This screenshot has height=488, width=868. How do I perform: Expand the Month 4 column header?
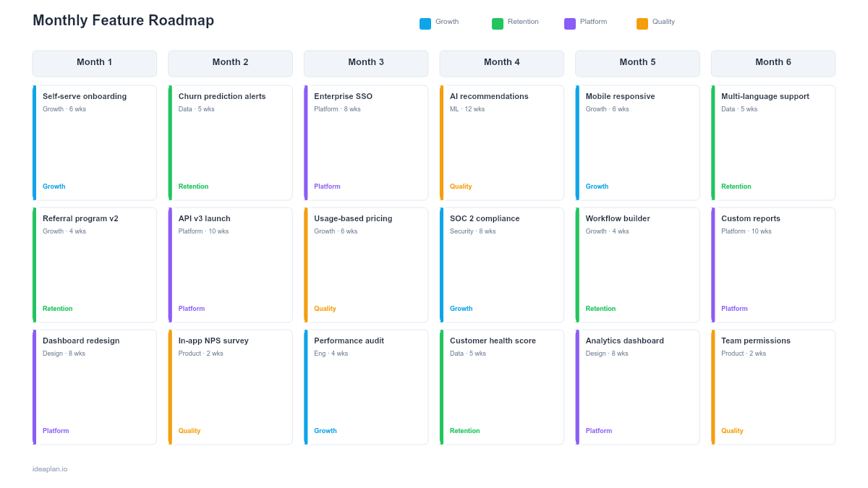coord(501,63)
